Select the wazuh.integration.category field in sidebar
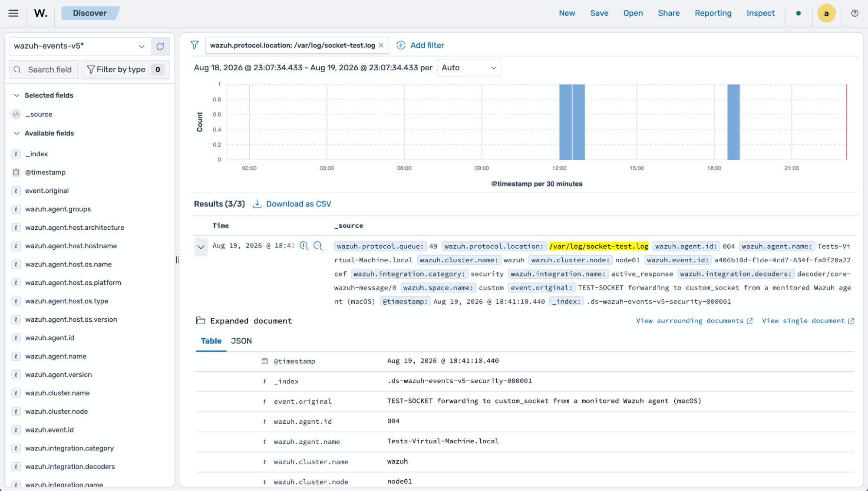This screenshot has height=491, width=868. (69, 448)
